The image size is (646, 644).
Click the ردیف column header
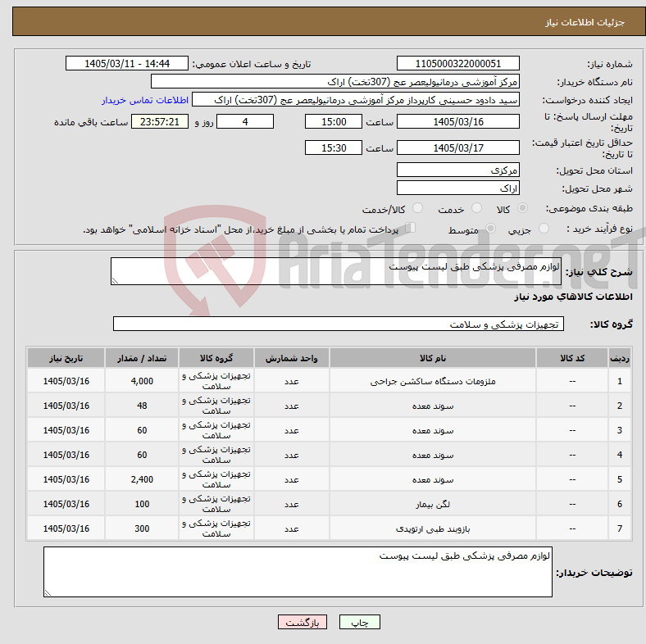pos(619,358)
